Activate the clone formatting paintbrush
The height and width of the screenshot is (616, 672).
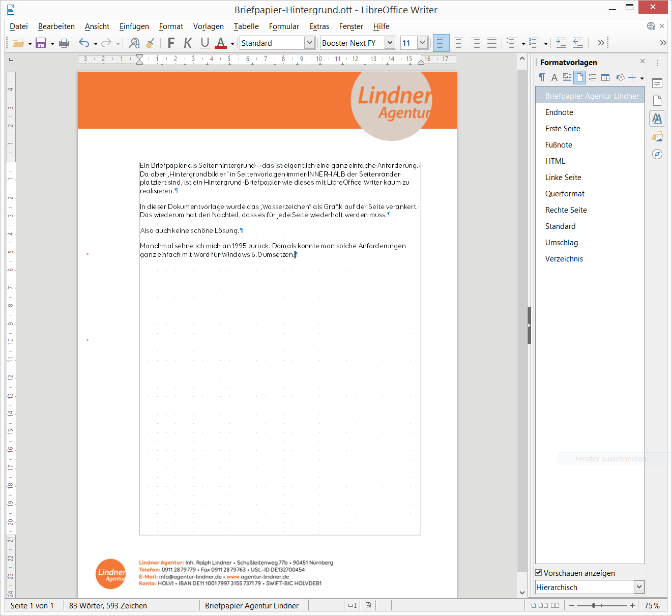pyautogui.click(x=150, y=43)
